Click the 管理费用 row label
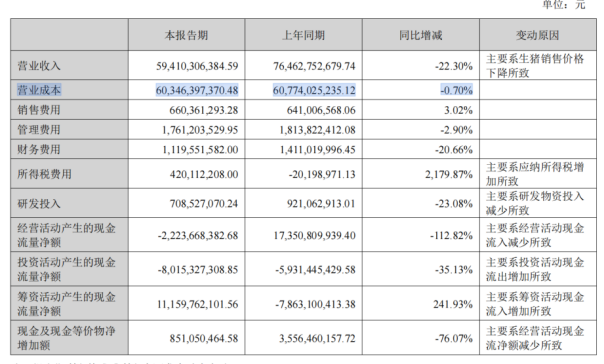Image resolution: width=604 pixels, height=364 pixels. [39, 130]
